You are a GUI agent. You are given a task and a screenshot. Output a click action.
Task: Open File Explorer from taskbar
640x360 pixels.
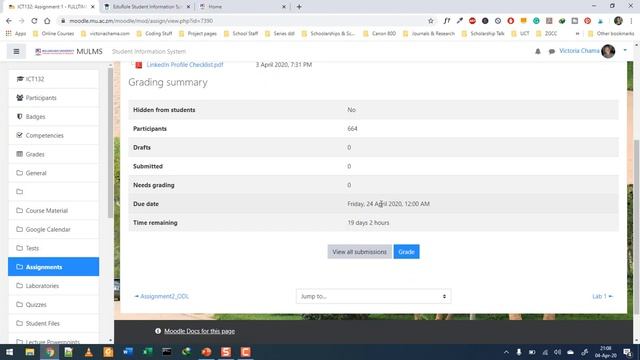coord(29,352)
